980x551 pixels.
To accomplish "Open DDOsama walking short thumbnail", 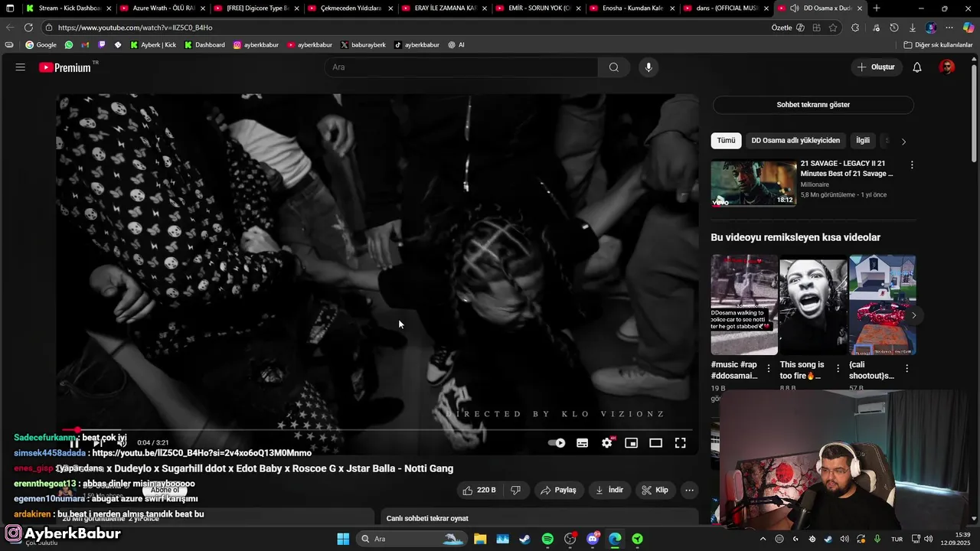I will point(743,305).
